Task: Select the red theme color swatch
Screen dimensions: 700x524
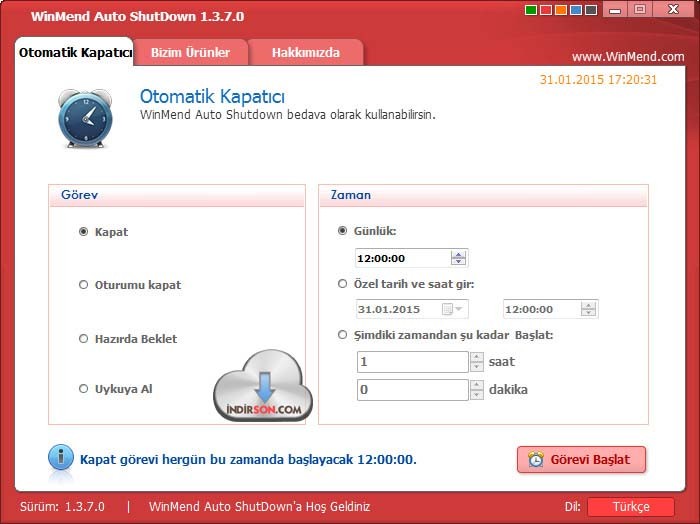Action: (546, 10)
